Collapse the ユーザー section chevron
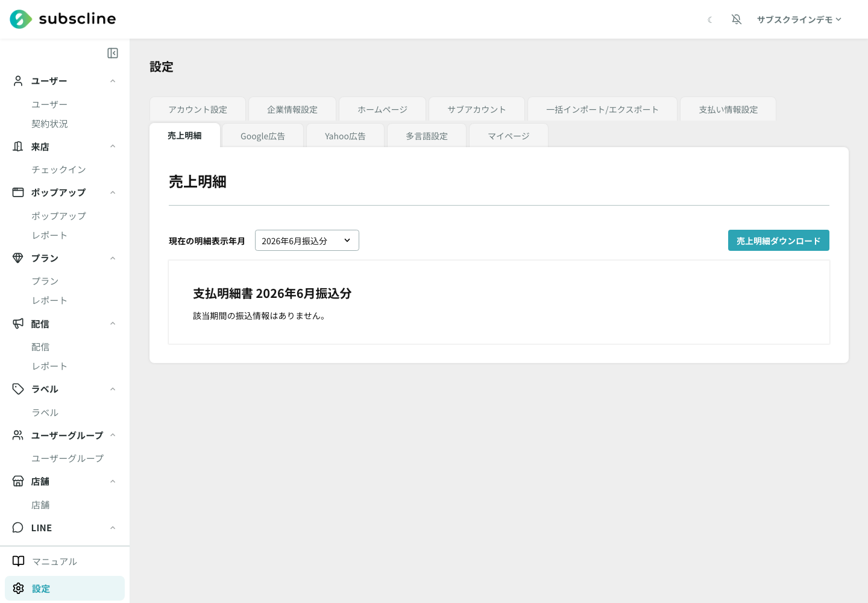Screen dimensions: 868x603 (113, 81)
